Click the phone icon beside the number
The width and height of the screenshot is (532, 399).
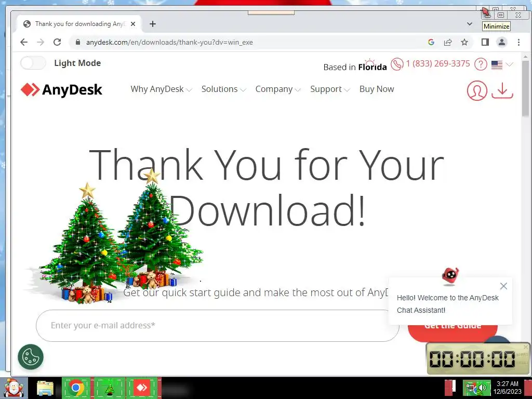click(x=397, y=64)
